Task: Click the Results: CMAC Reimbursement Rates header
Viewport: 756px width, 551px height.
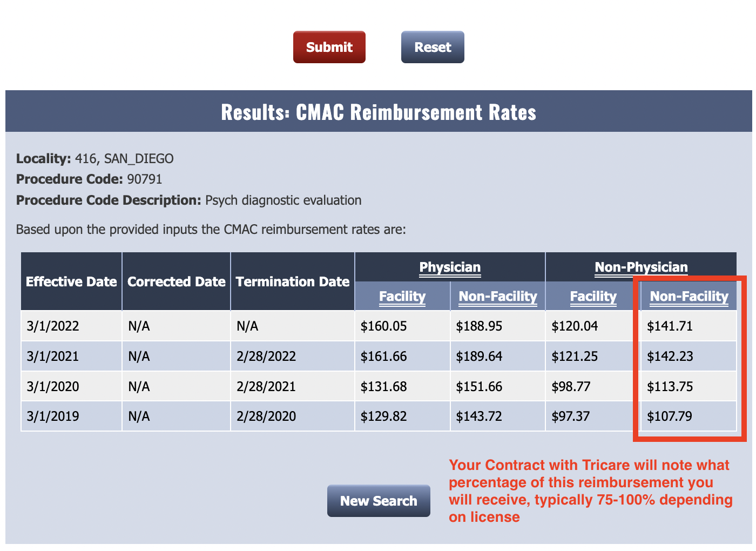Action: pos(378,111)
